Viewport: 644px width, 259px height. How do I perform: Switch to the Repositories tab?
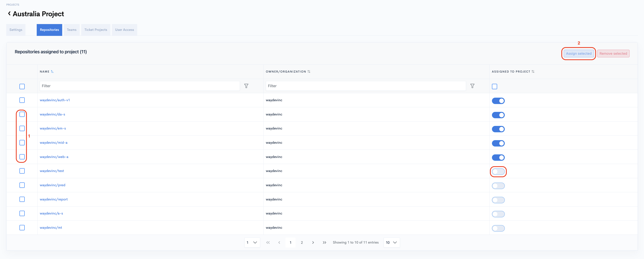[49, 30]
